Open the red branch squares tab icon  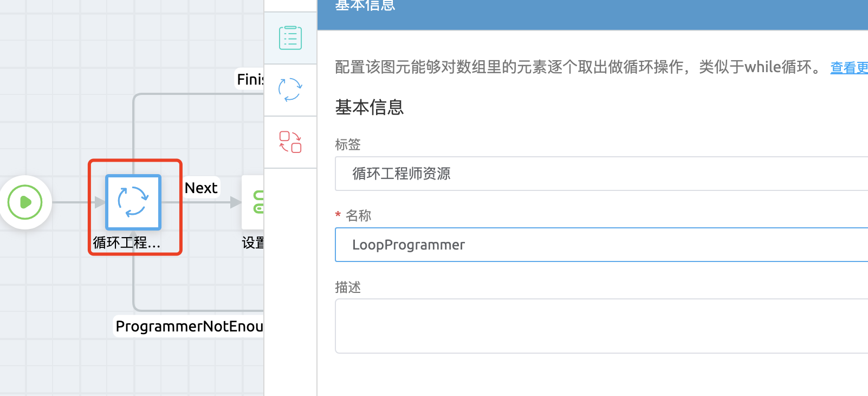[290, 142]
